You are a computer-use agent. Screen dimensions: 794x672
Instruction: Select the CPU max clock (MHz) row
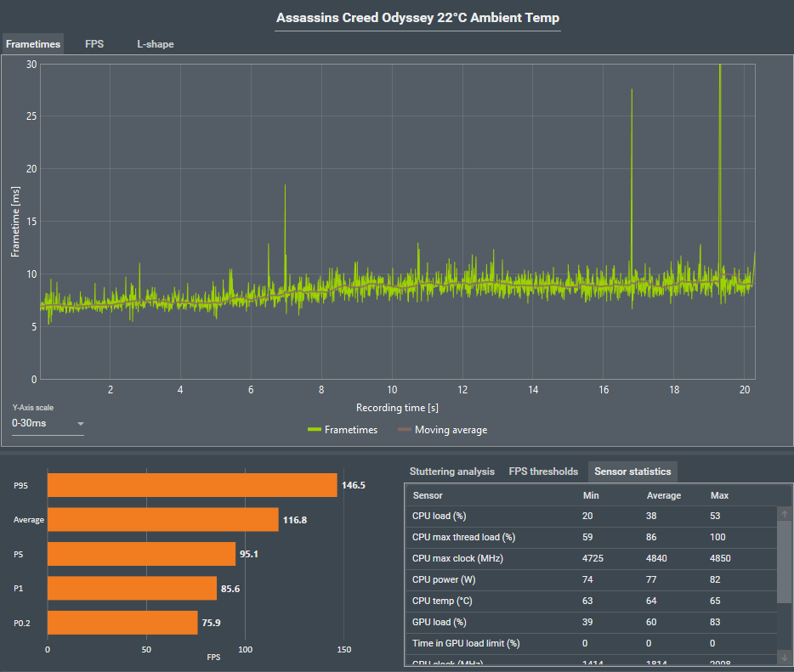pyautogui.click(x=592, y=559)
